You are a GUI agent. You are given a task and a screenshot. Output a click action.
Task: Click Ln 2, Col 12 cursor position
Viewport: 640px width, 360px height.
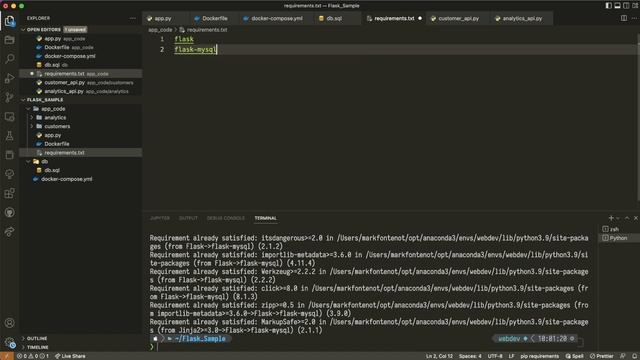pos(439,356)
